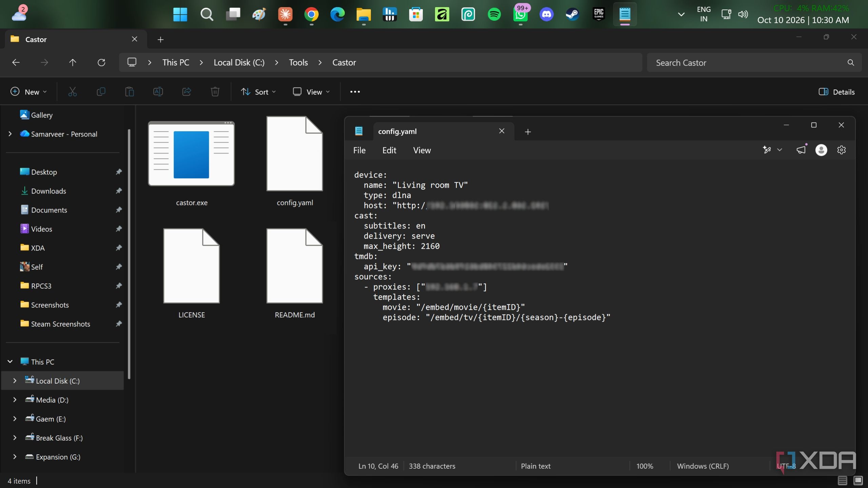
Task: Open the Notepad View menu
Action: [x=422, y=150]
